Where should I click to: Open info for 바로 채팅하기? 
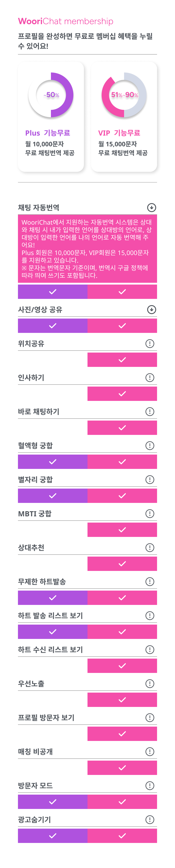[x=150, y=411]
